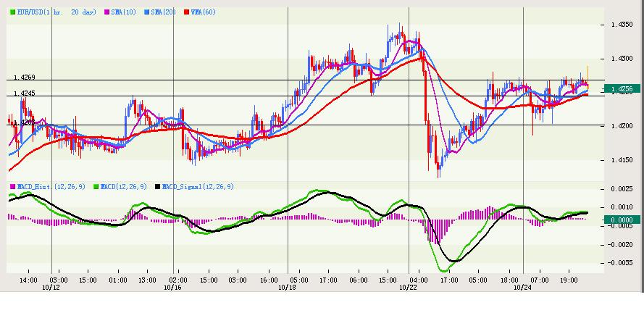
Task: Click the magenta MACD_Hist legend swatch
Action: [12, 187]
